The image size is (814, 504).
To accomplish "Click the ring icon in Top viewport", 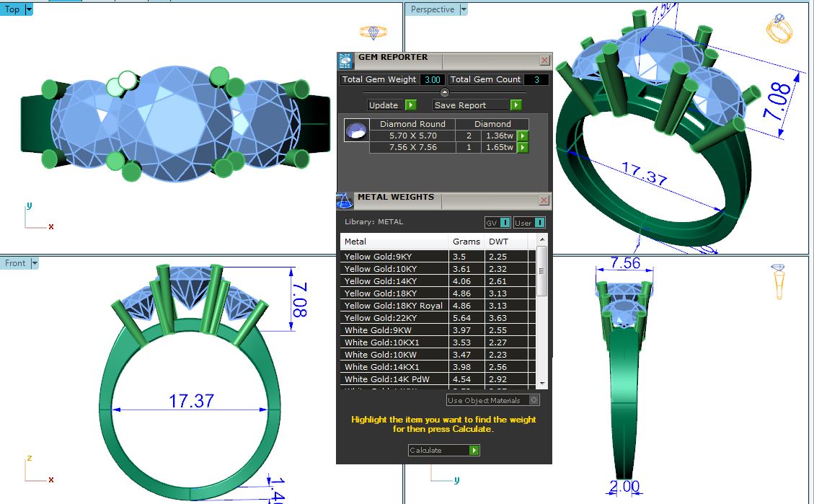I will [373, 32].
